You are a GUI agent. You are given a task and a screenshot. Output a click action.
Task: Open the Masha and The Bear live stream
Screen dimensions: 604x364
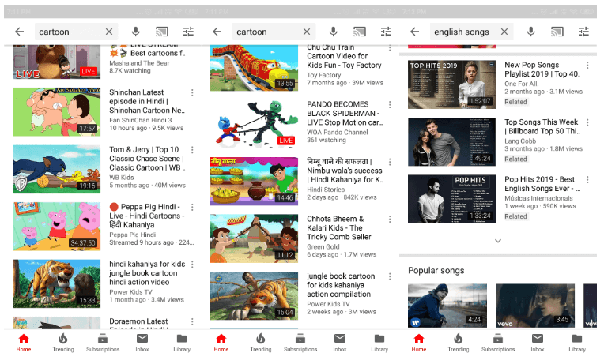click(56, 62)
